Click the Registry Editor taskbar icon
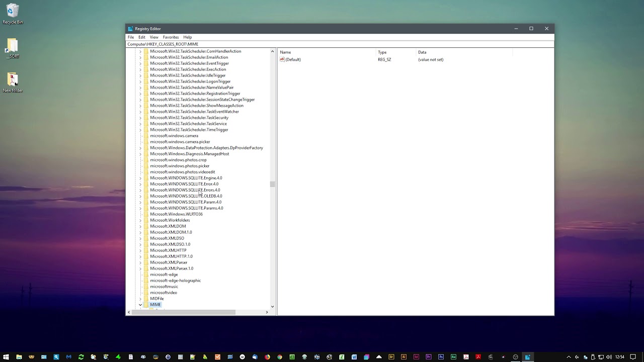644x362 pixels. click(x=527, y=357)
